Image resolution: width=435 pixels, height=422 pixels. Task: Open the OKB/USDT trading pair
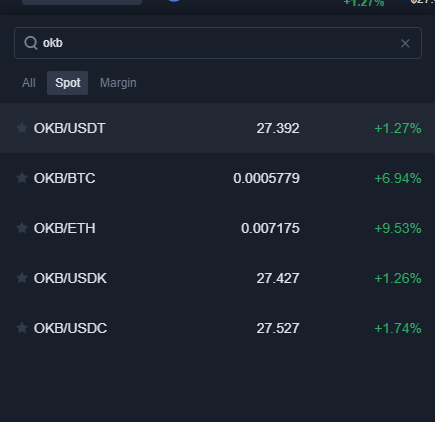217,128
